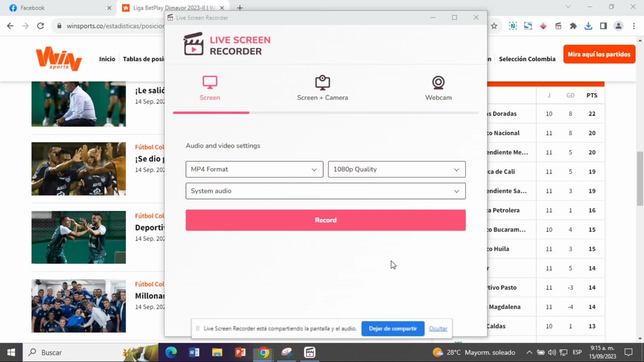Click the Ocultar link
The width and height of the screenshot is (644, 362).
(438, 329)
